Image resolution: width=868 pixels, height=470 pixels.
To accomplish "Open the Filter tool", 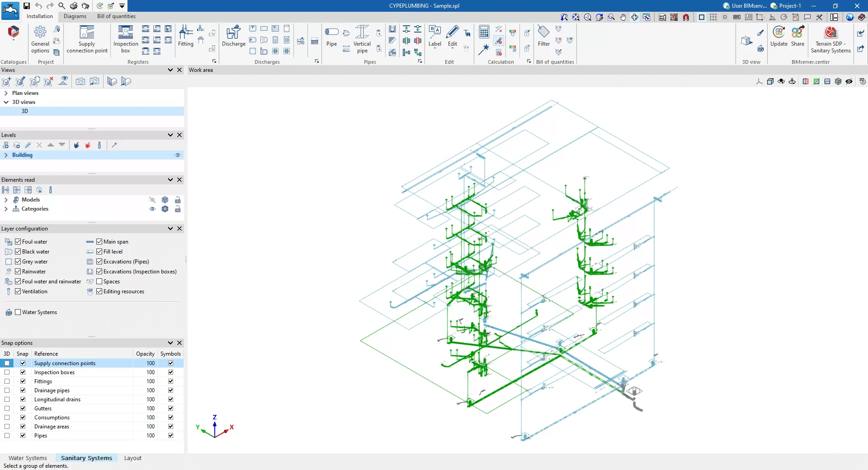I will pos(543,36).
